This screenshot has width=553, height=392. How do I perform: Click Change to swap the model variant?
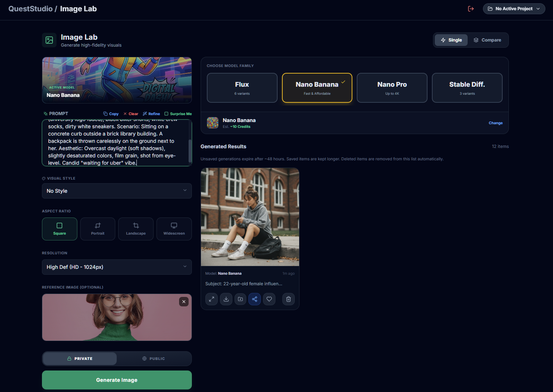coord(495,123)
